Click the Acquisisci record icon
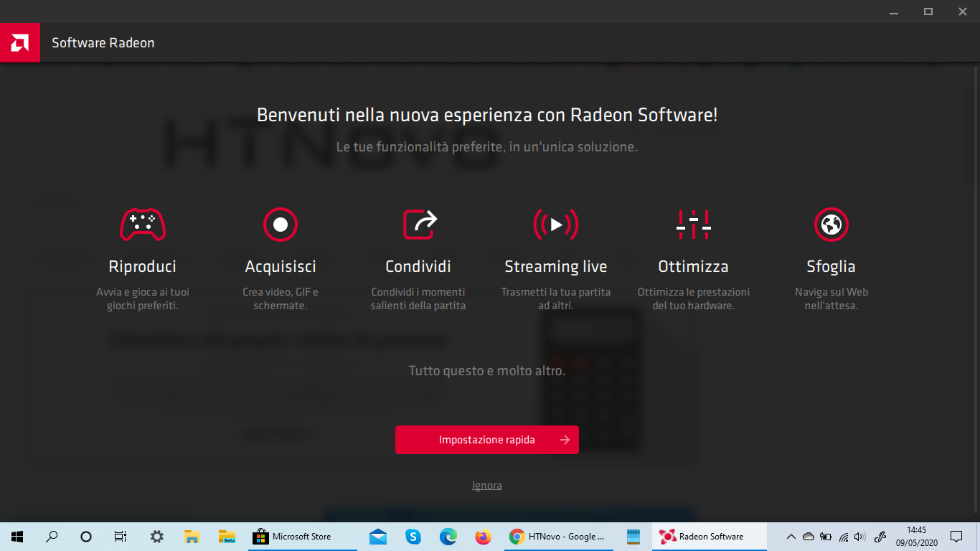 pyautogui.click(x=281, y=225)
